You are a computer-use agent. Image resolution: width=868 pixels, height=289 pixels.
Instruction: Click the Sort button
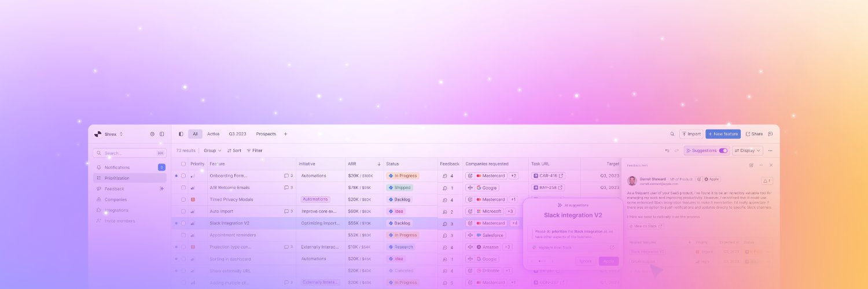click(234, 150)
